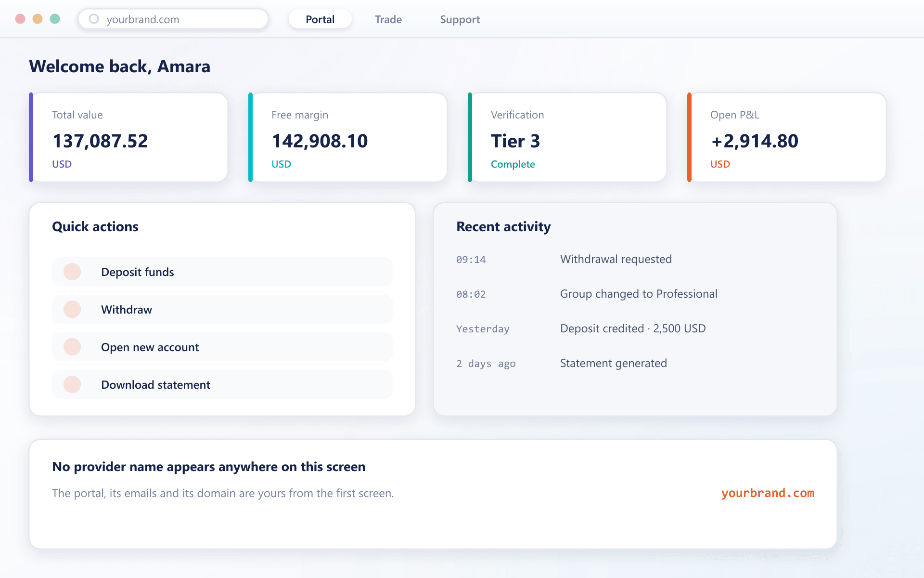Click the circle icon beside Download statement
This screenshot has height=578, width=924.
[x=72, y=384]
